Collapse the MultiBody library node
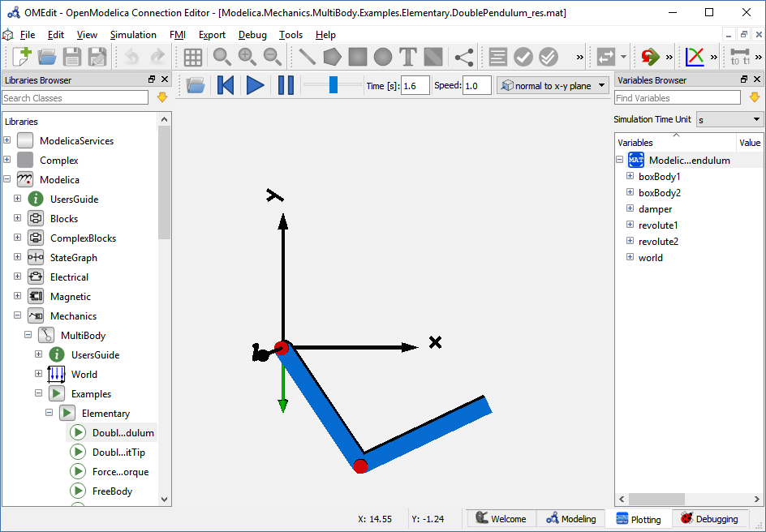Viewport: 766px width, 532px height. (x=28, y=335)
